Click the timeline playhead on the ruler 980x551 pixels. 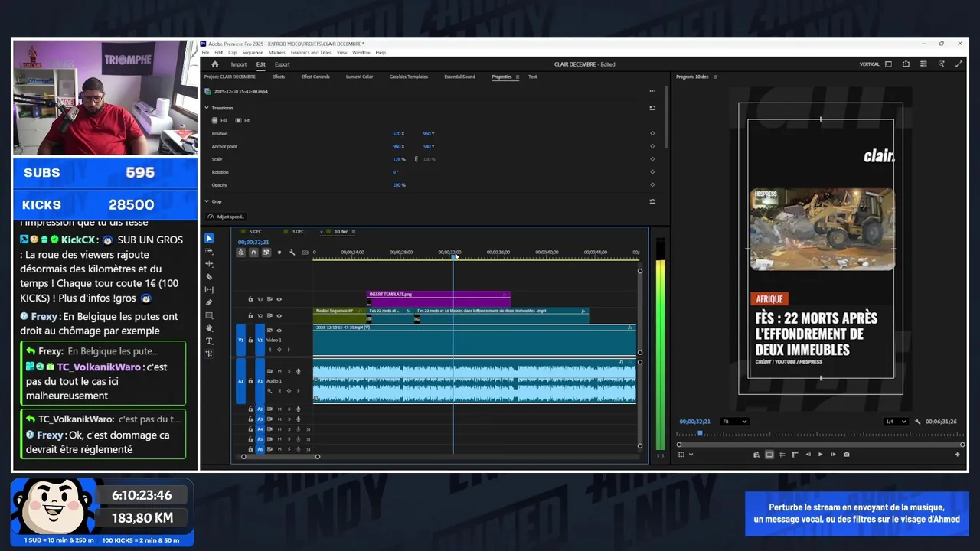point(453,256)
